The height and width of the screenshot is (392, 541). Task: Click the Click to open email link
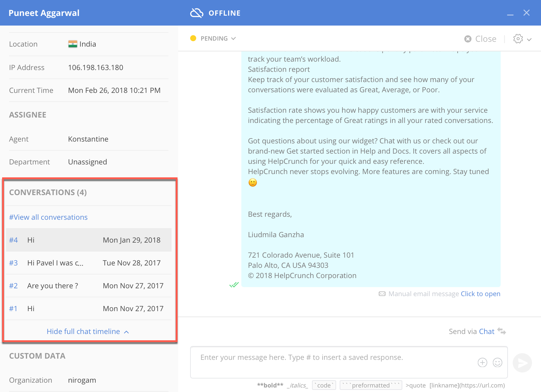pyautogui.click(x=481, y=294)
